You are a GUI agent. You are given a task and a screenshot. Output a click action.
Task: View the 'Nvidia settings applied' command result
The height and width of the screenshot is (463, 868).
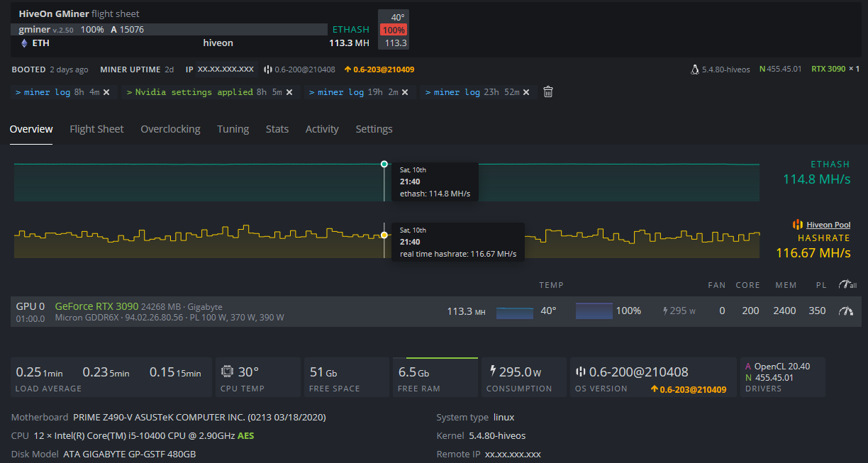click(x=193, y=92)
